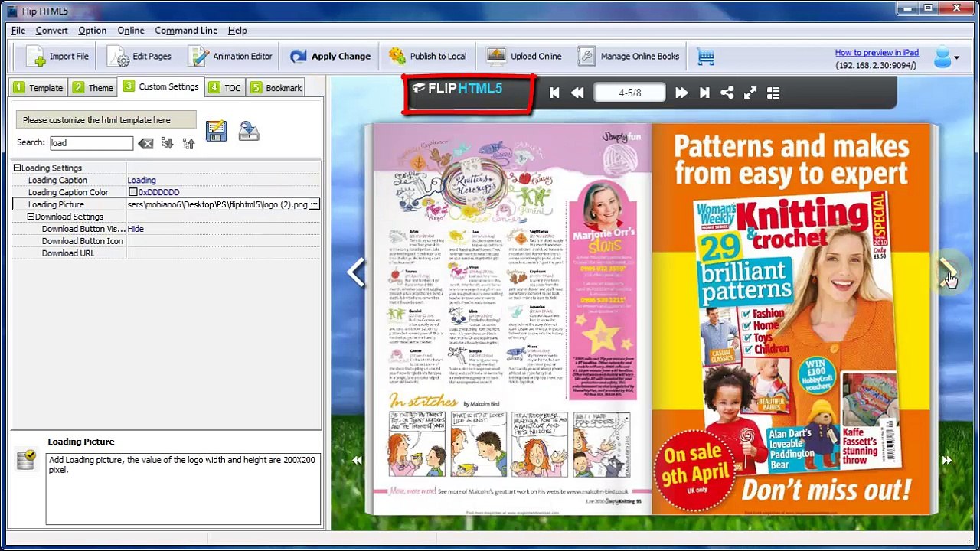Click the large right flip arrow

click(x=947, y=272)
